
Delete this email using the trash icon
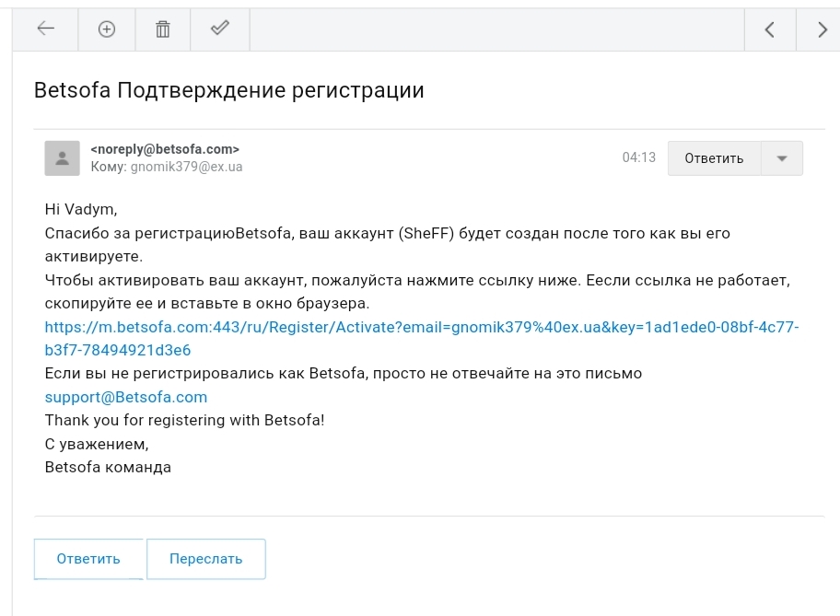[x=162, y=29]
